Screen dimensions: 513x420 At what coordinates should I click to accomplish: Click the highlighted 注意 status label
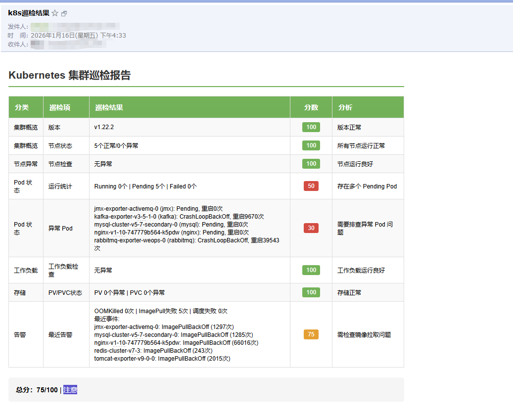point(70,390)
